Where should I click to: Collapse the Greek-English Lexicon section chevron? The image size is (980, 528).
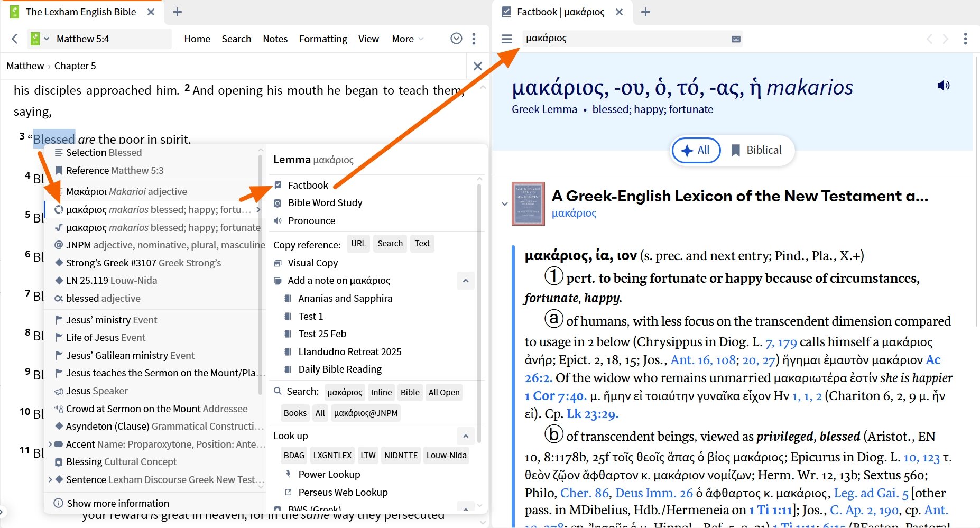pyautogui.click(x=504, y=204)
